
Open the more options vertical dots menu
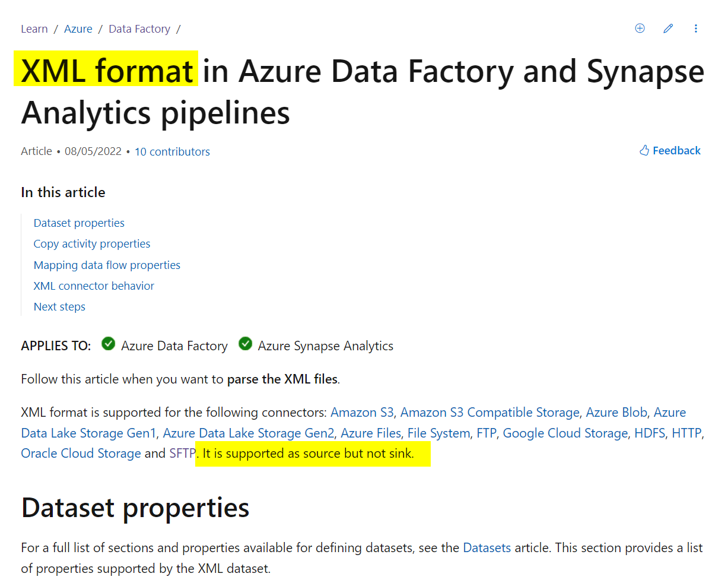(x=696, y=28)
